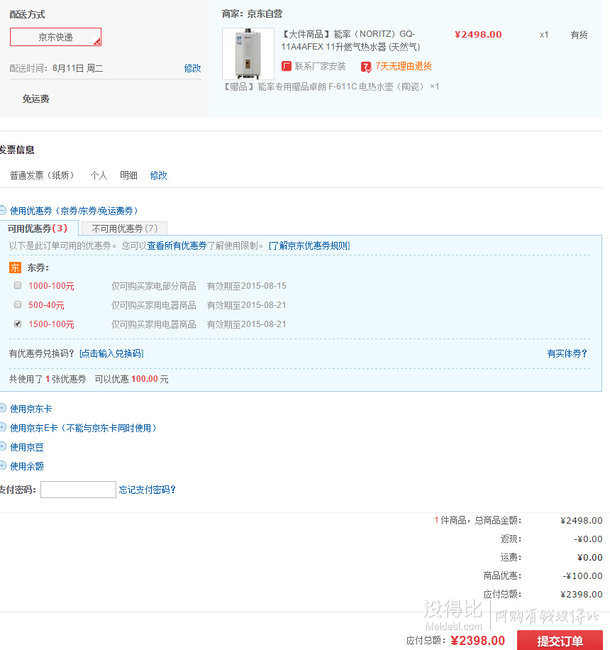Click the ¥2398.00 total beside submit

tap(477, 641)
